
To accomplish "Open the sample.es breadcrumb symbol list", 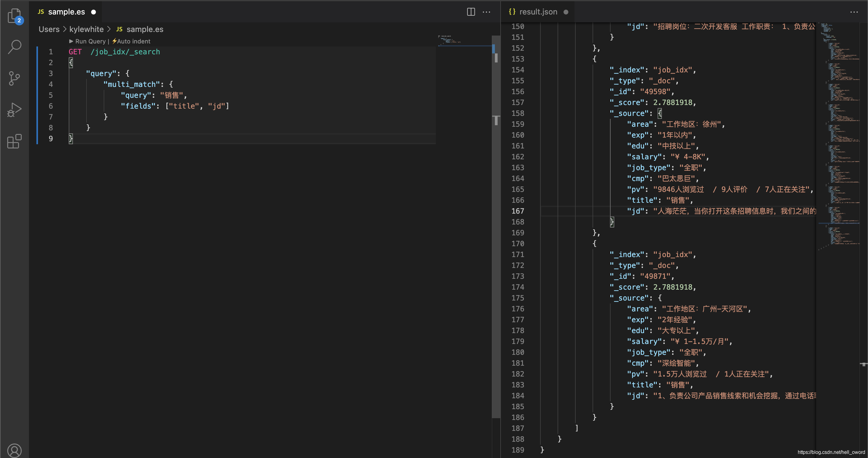I will (x=145, y=29).
